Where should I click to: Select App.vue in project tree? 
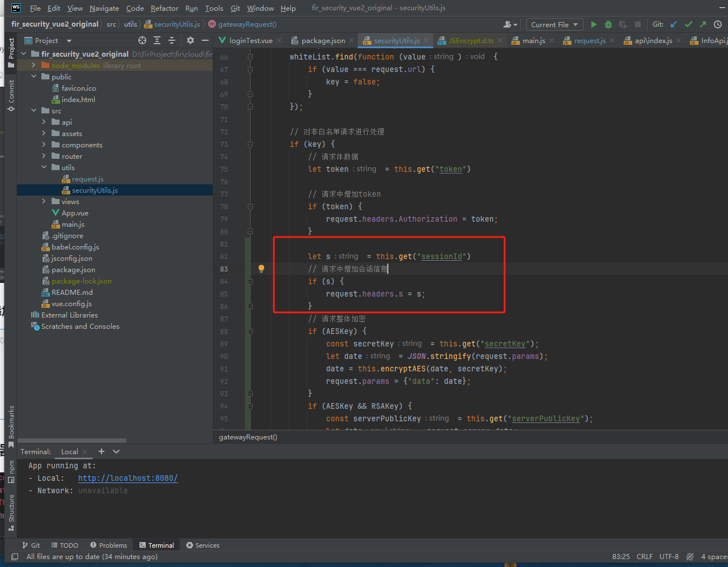pyautogui.click(x=75, y=213)
